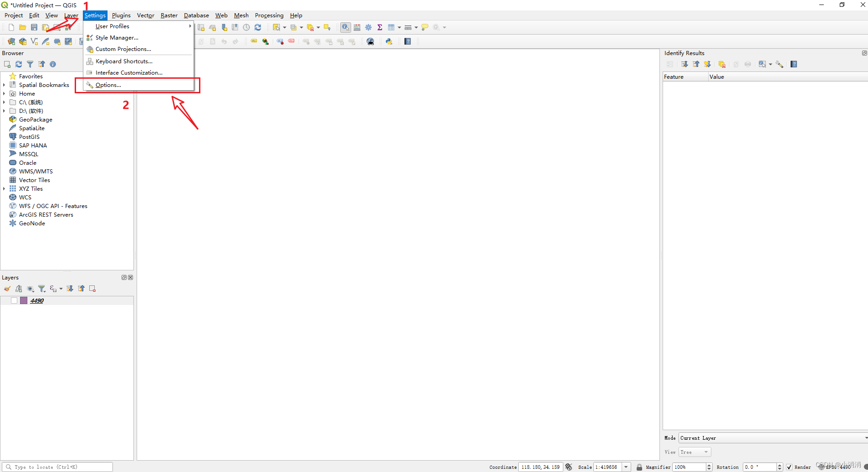
Task: Expand the Spatial Bookmarks tree node
Action: (x=4, y=85)
